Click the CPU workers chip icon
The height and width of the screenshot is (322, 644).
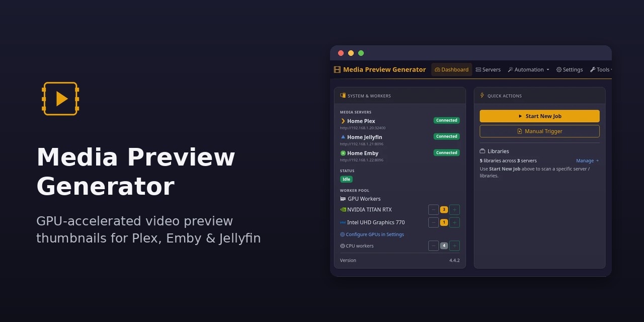(x=343, y=246)
